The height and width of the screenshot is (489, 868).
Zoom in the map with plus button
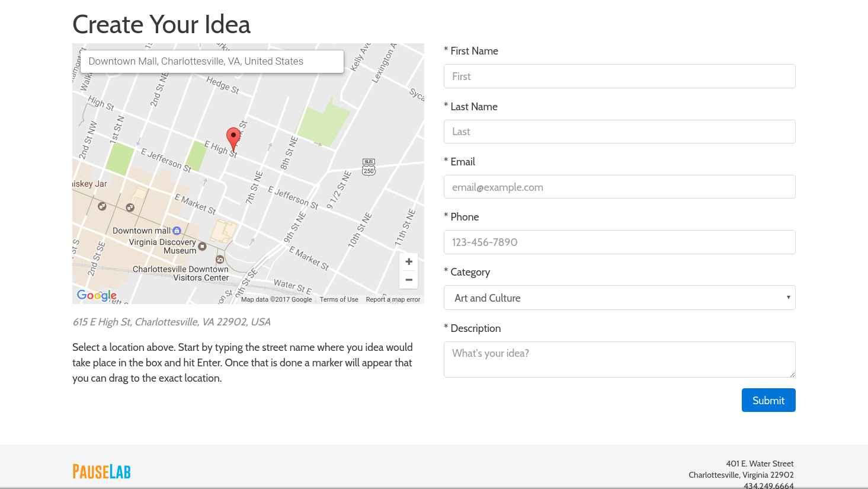point(409,261)
